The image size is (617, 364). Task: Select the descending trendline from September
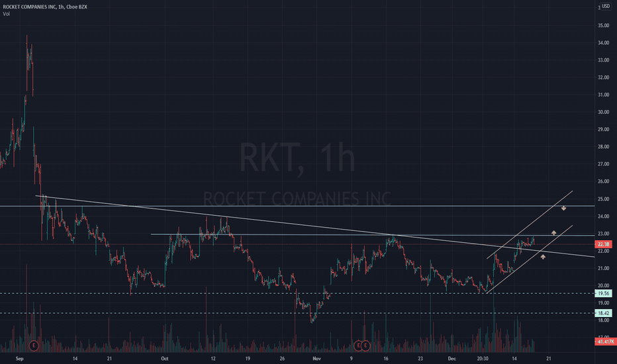[315, 226]
